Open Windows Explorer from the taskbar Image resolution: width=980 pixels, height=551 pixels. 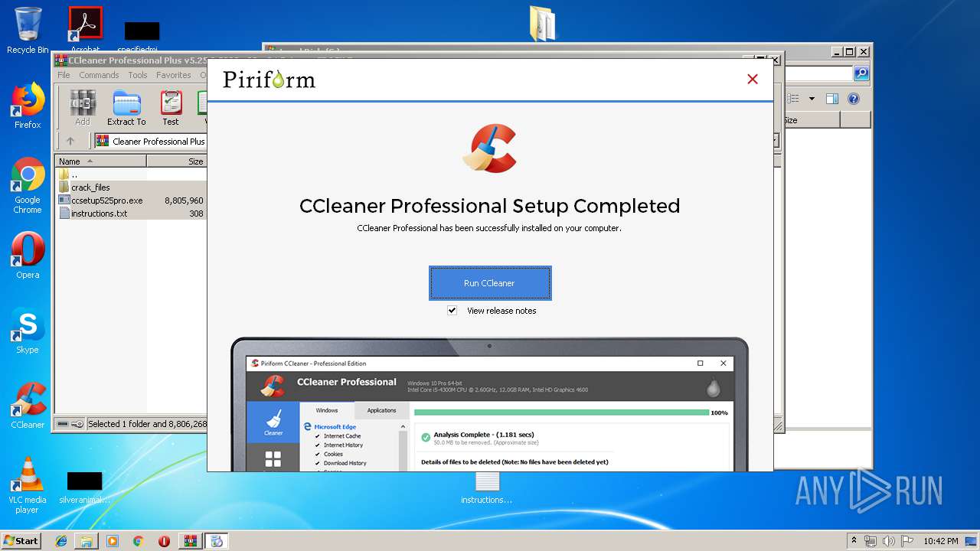tap(87, 541)
